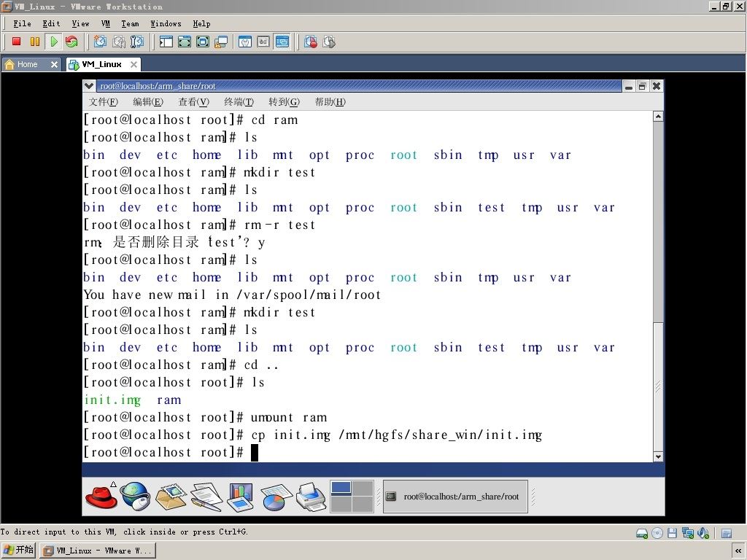Click 'init.img' in the ls output
Screen dimensions: 747x560
[112, 400]
